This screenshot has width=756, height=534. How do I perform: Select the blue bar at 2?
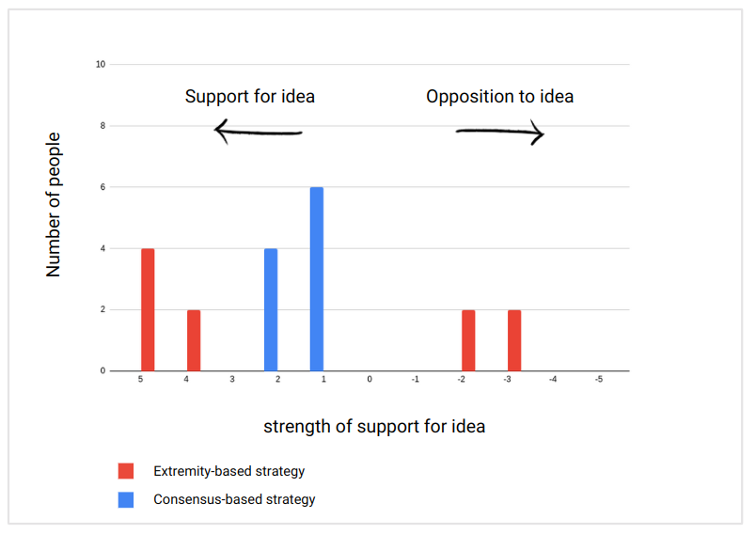click(271, 310)
